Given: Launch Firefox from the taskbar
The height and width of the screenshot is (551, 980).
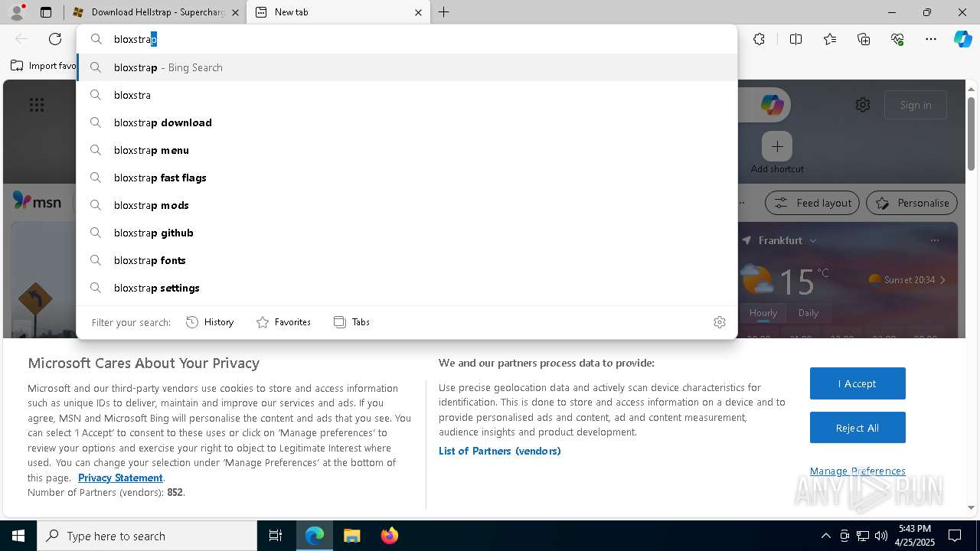Looking at the screenshot, I should tap(389, 536).
